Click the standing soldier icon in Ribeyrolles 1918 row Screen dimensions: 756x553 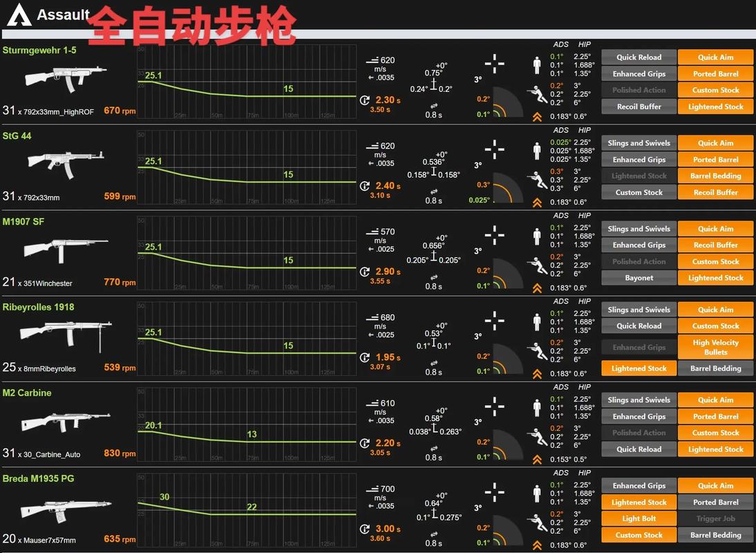pos(536,321)
